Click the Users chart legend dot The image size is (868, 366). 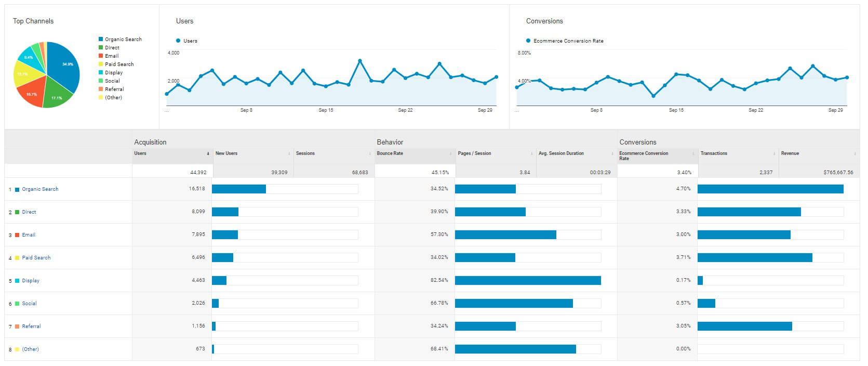coord(178,41)
